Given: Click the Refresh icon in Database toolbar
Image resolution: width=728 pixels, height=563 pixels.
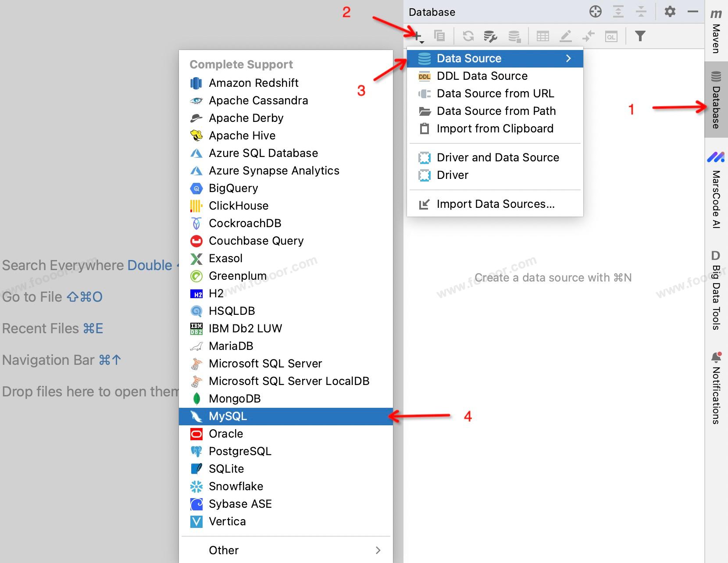Looking at the screenshot, I should [x=468, y=36].
